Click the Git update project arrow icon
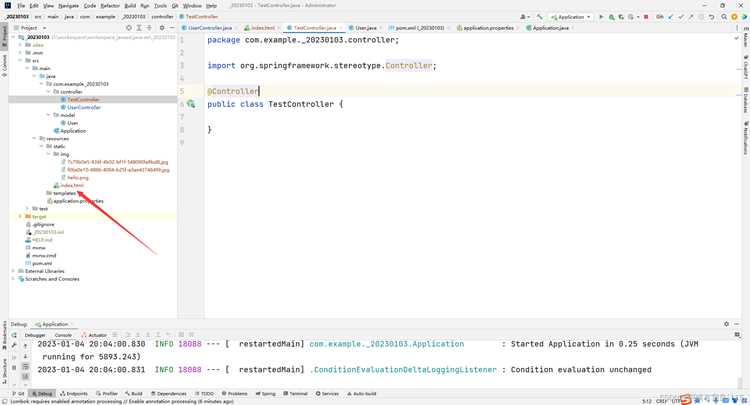The height and width of the screenshot is (405, 750). (x=671, y=17)
